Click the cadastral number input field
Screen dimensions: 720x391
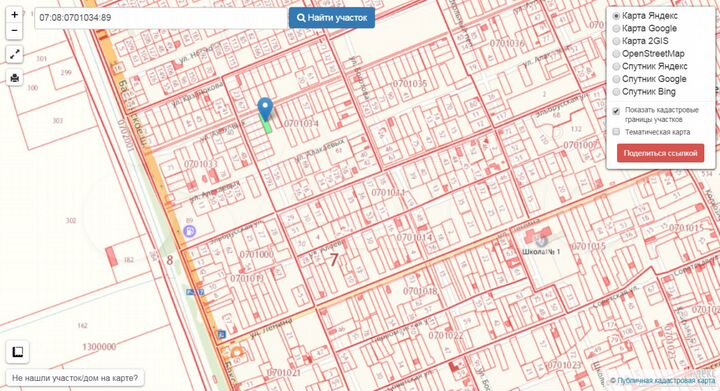pyautogui.click(x=161, y=18)
